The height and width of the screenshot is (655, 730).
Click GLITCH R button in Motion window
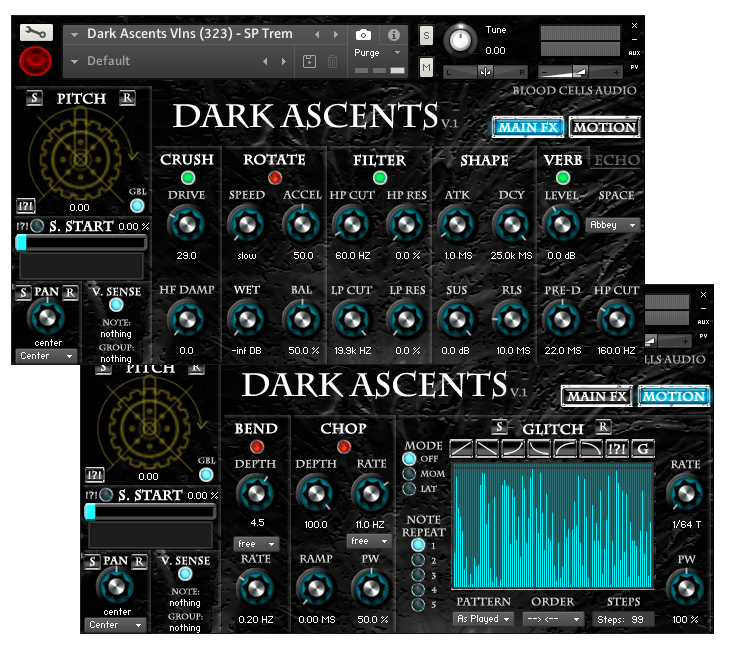pos(603,426)
